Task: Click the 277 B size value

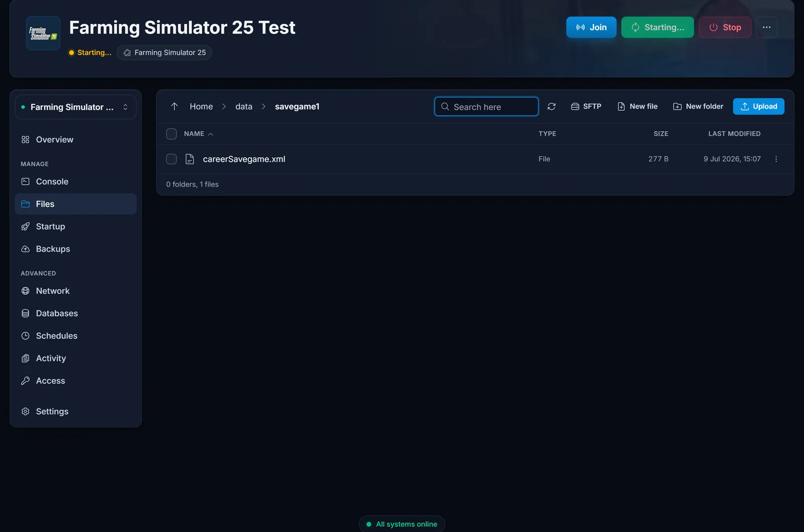Action: 658,159
